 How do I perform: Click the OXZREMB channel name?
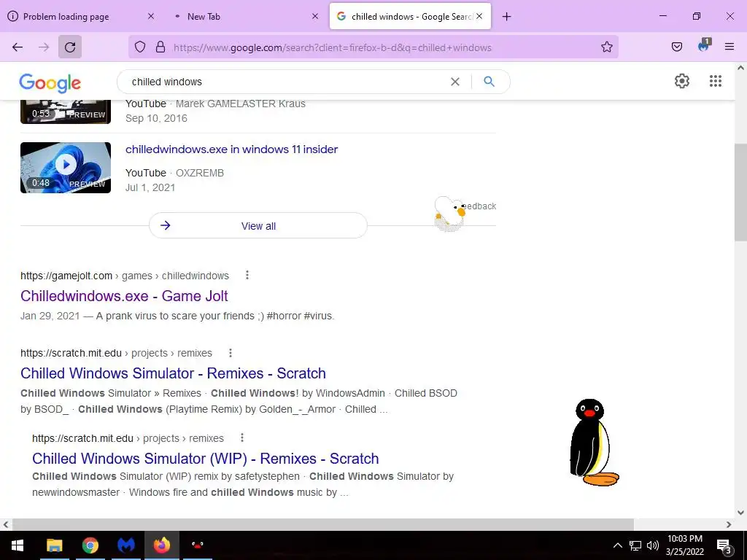200,173
